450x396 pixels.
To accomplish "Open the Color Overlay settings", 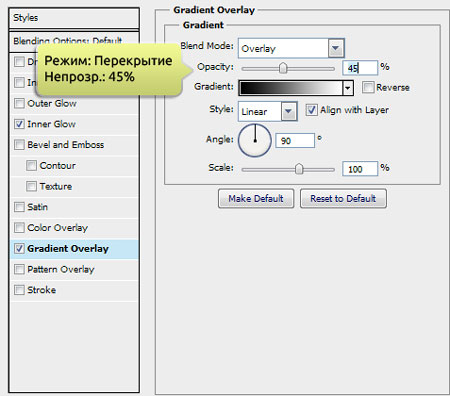I will (x=57, y=228).
